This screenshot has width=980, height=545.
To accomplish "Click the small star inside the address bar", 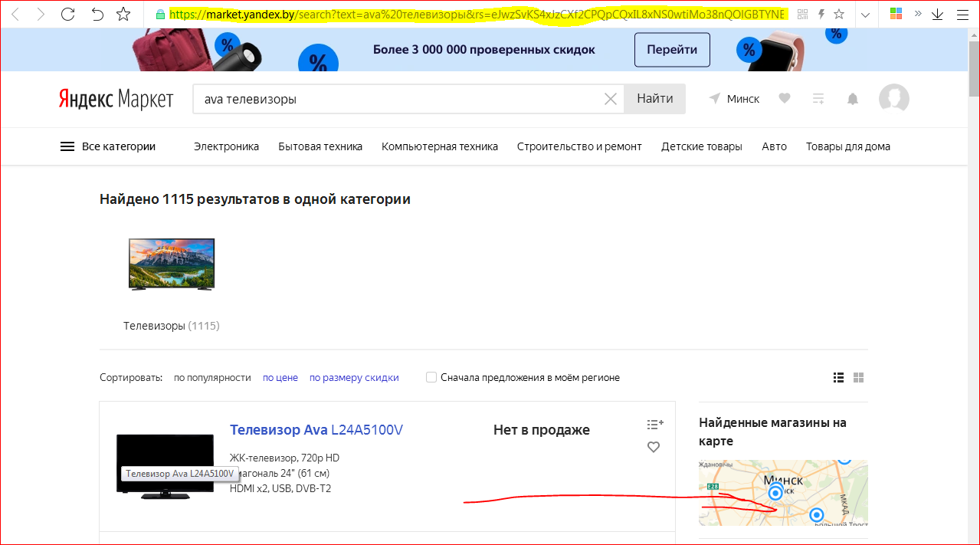I will pos(839,14).
